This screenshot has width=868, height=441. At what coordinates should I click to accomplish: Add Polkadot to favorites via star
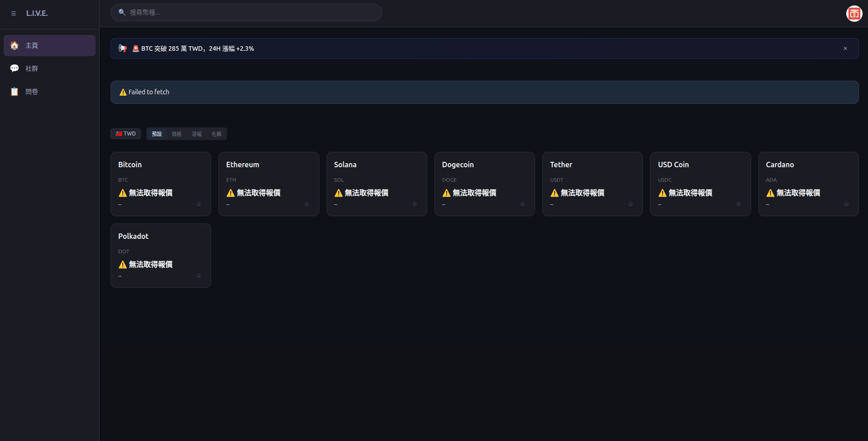tap(199, 276)
